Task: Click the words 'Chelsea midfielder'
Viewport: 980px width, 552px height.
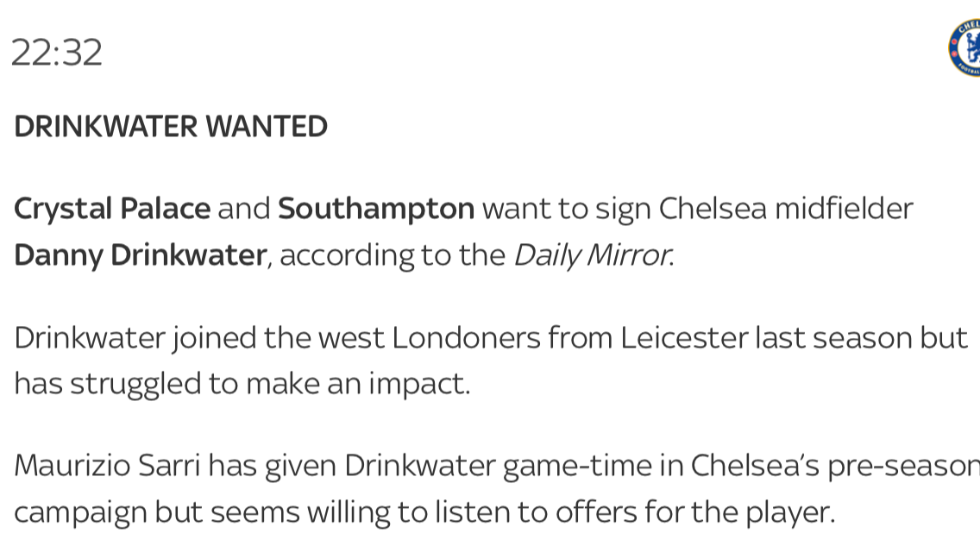Action: tap(786, 209)
